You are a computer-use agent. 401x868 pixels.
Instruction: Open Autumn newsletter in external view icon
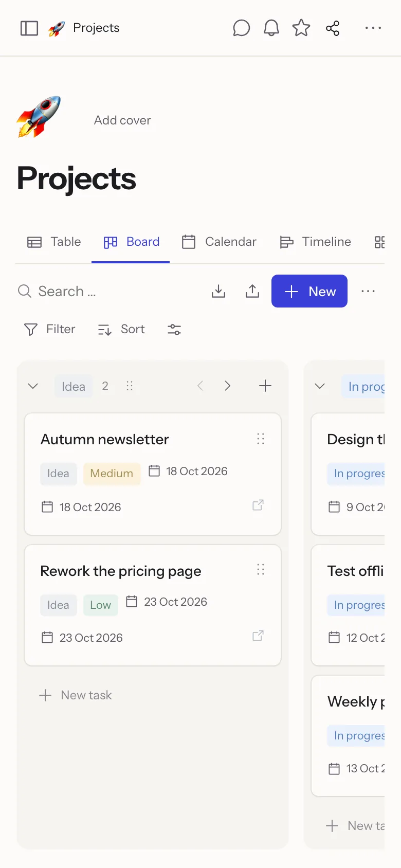point(258,505)
